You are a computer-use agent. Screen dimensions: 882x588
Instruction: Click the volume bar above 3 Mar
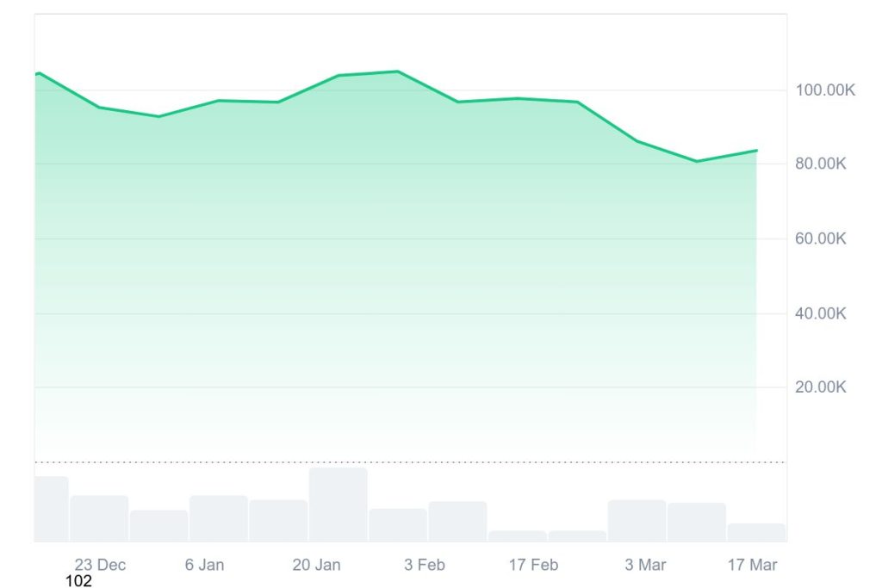pyautogui.click(x=637, y=521)
